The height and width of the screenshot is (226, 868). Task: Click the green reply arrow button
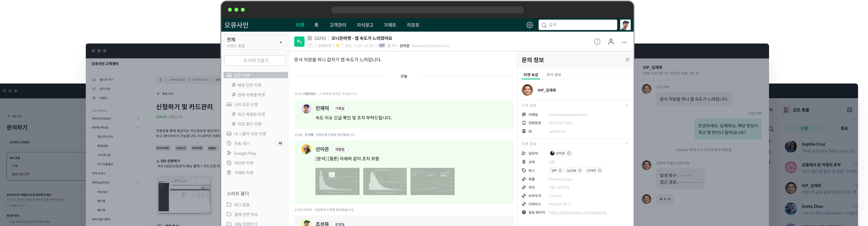[299, 41]
